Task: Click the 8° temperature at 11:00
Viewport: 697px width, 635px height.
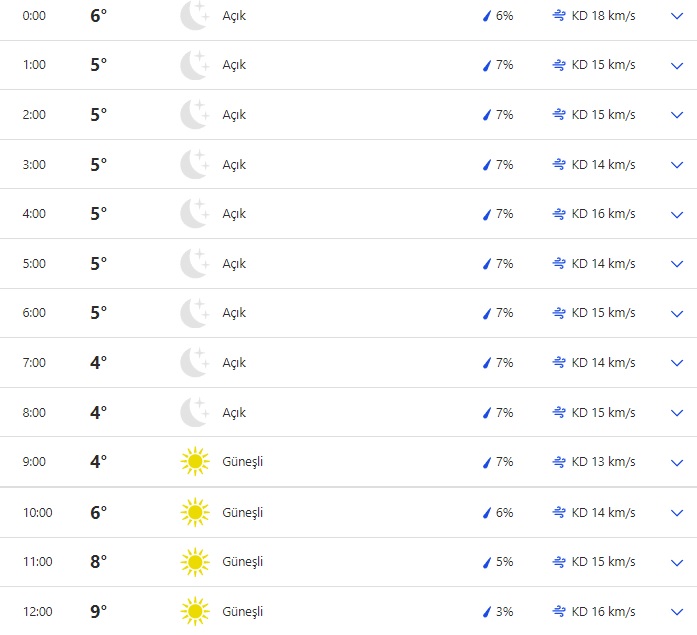Action: tap(98, 562)
